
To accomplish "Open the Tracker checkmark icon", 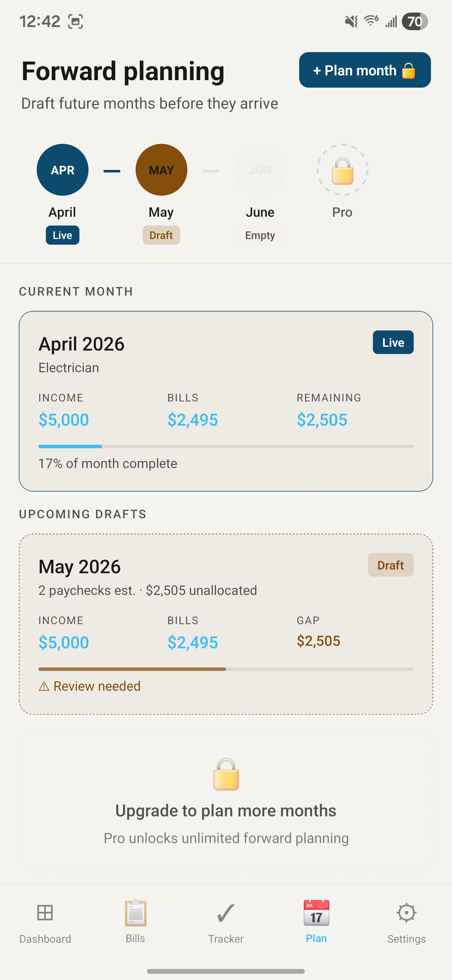I will (226, 913).
